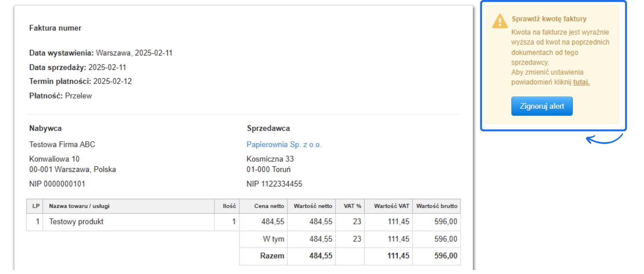Click Cena netto value in Testowy produkt row
Viewport: 644px width, 274px height.
point(273,222)
